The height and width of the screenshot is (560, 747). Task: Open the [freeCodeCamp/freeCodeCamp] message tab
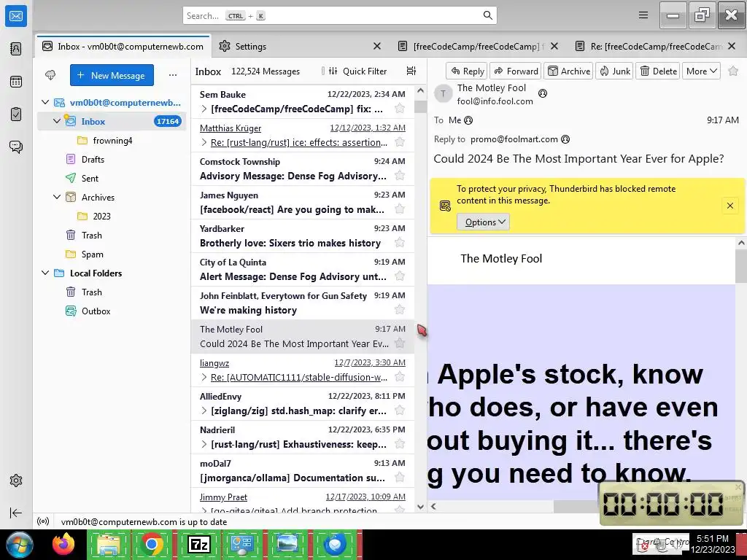[478, 46]
